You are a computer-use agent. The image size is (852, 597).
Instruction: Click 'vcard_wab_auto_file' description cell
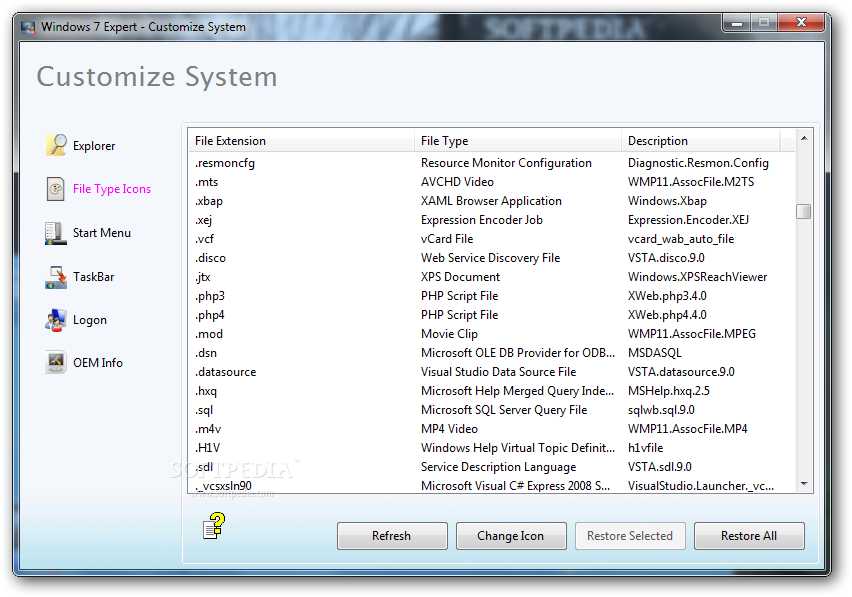coord(681,239)
